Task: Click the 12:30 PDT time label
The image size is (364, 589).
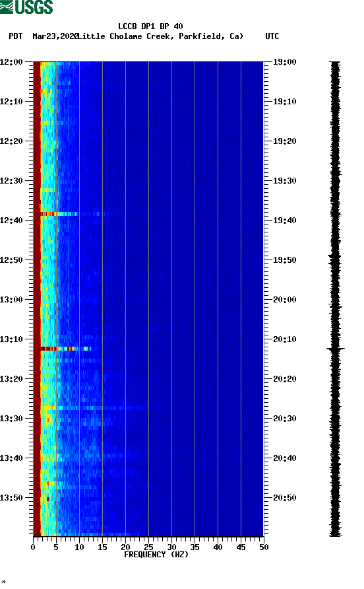Action: [x=11, y=181]
